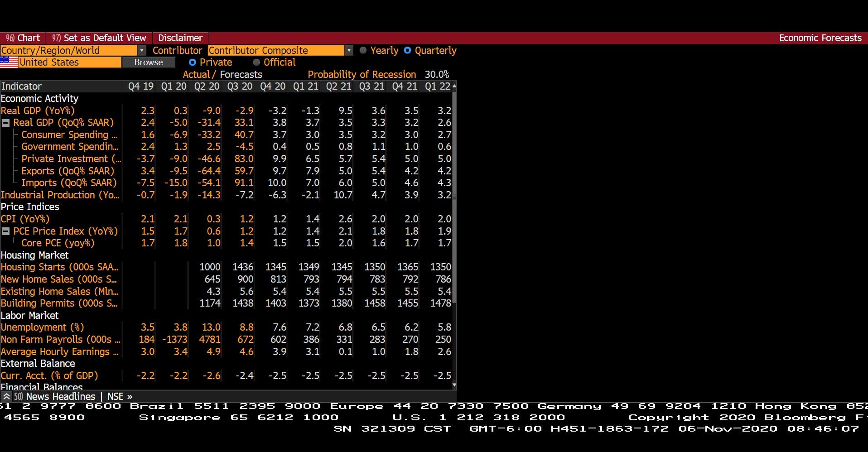Select the Average Hourly Earnings indicator
868x452 pixels.
coord(59,351)
